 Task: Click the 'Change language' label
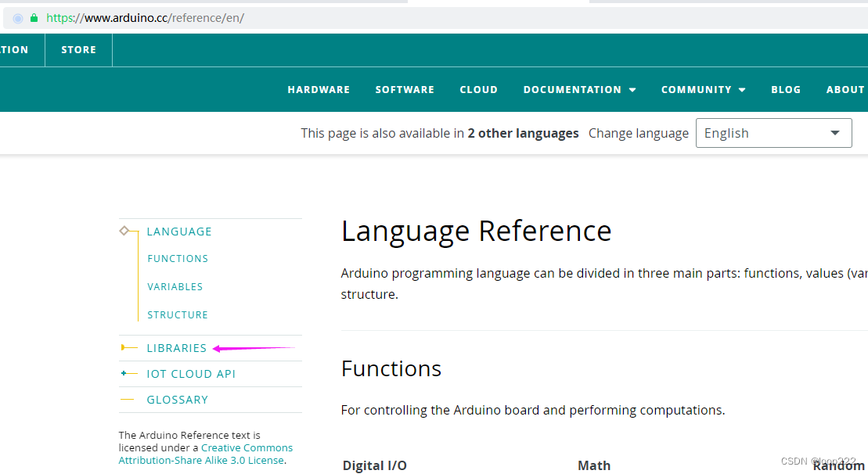[638, 133]
